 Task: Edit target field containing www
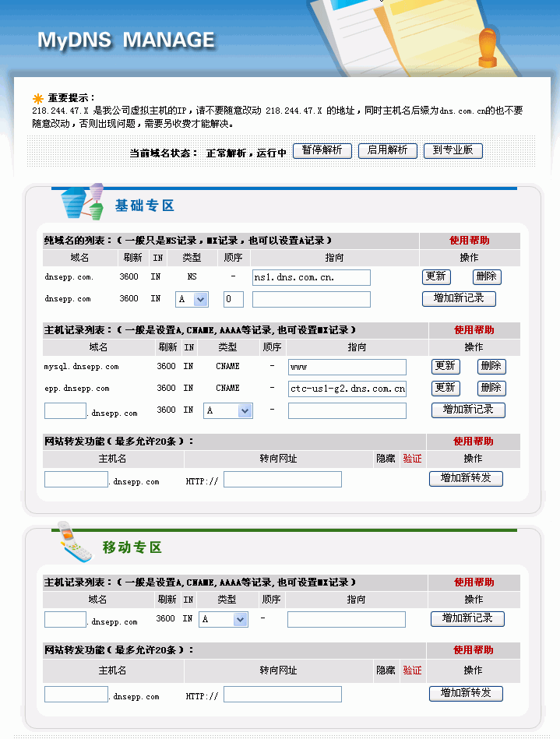347,367
